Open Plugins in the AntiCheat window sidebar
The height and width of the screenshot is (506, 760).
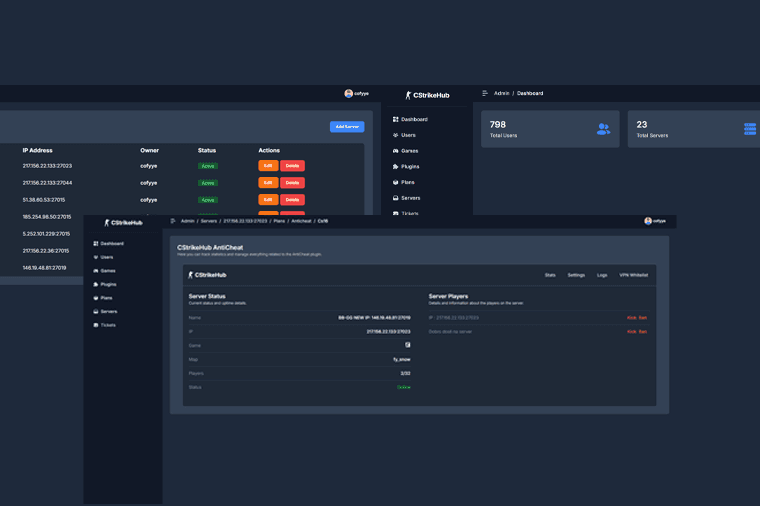105,284
